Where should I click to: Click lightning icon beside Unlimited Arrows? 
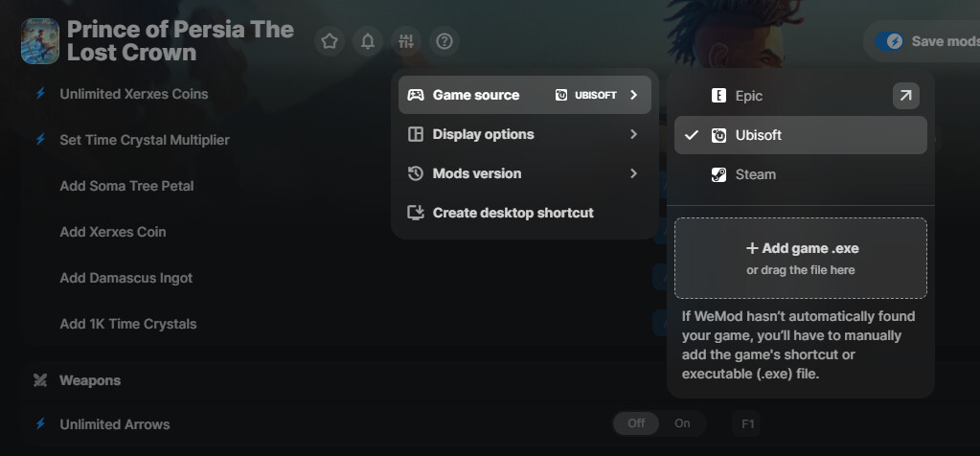40,424
